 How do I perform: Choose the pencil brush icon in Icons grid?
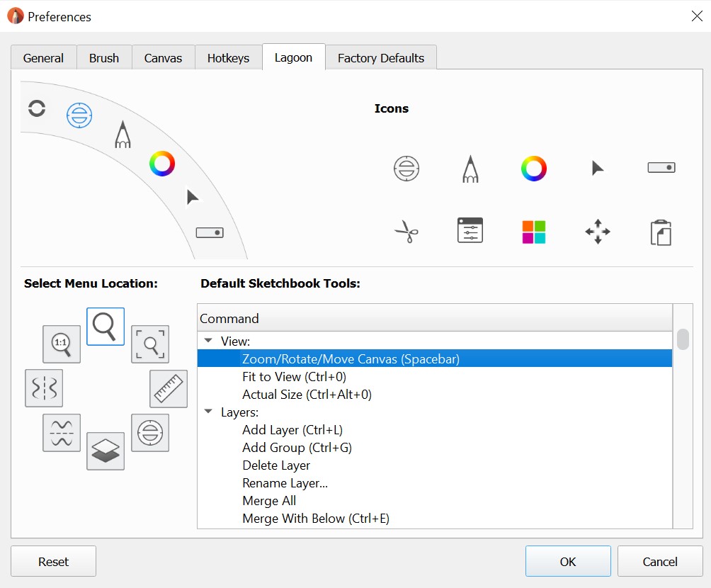(470, 169)
